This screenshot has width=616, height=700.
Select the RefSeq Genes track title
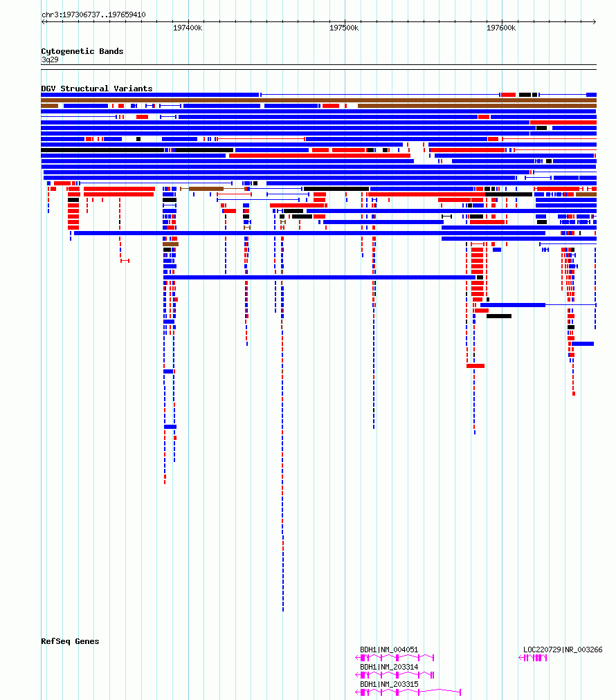[x=70, y=641]
